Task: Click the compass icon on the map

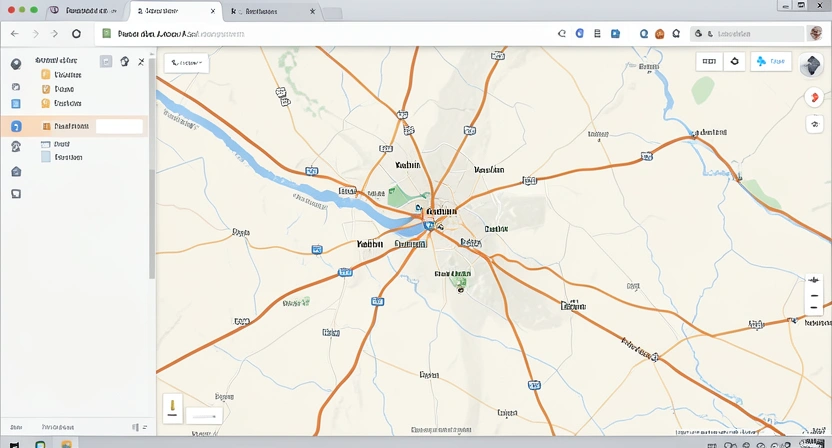Action: (x=812, y=61)
